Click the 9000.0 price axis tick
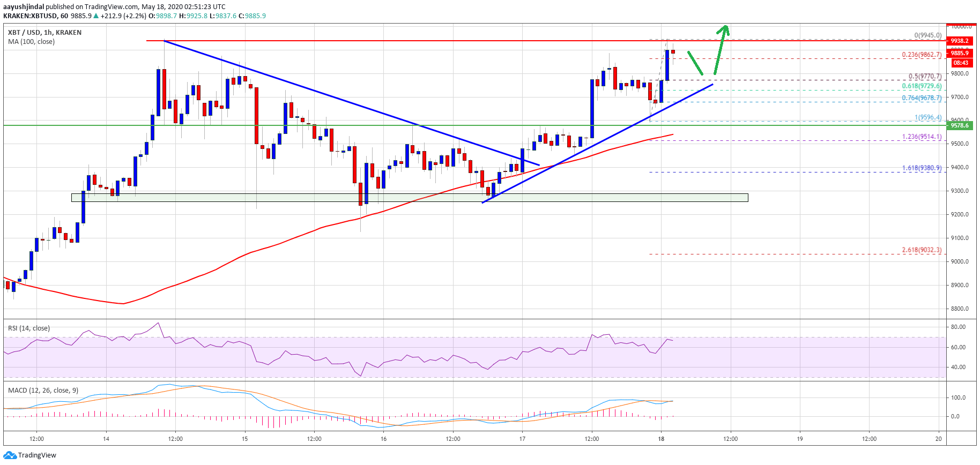The image size is (980, 465). tap(960, 262)
